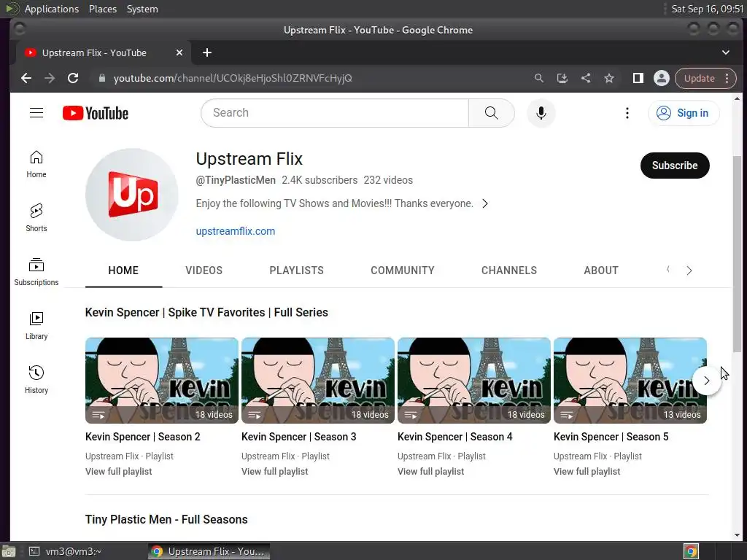Screen dimensions: 747x560
Task: Open Shorts from the sidebar
Action: 36,218
